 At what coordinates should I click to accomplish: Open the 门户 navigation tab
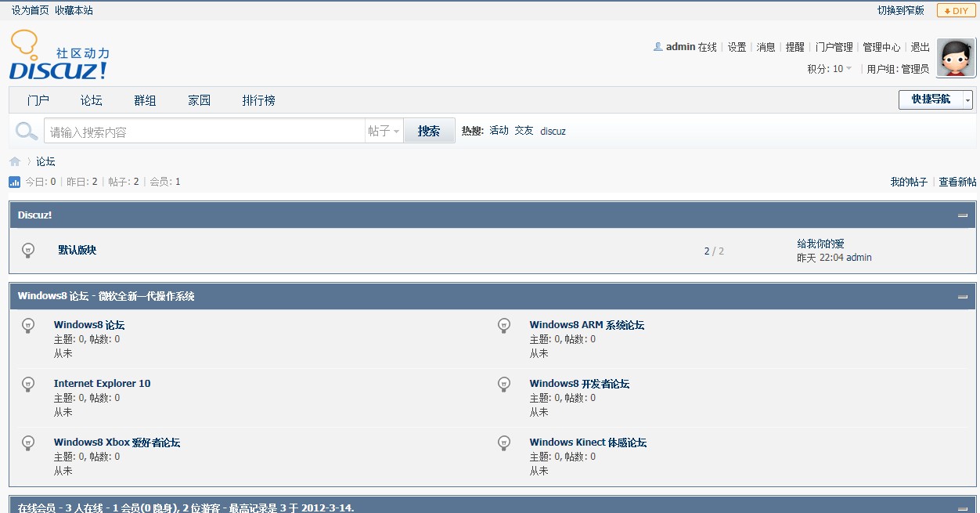(x=38, y=100)
